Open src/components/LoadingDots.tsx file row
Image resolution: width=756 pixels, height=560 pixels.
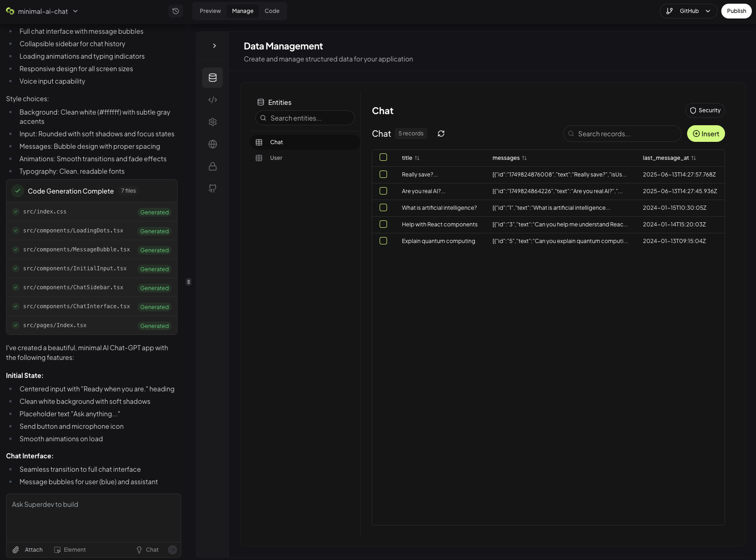pos(92,231)
